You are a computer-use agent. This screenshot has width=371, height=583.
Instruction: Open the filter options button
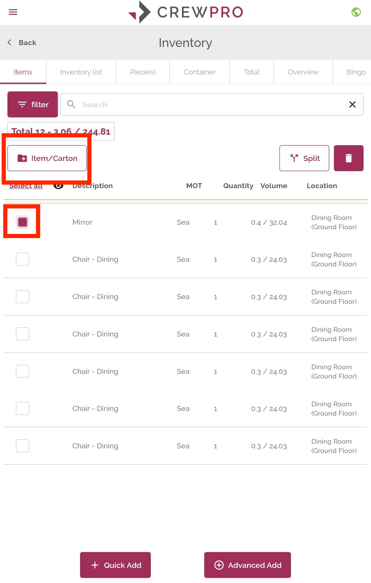pyautogui.click(x=33, y=104)
